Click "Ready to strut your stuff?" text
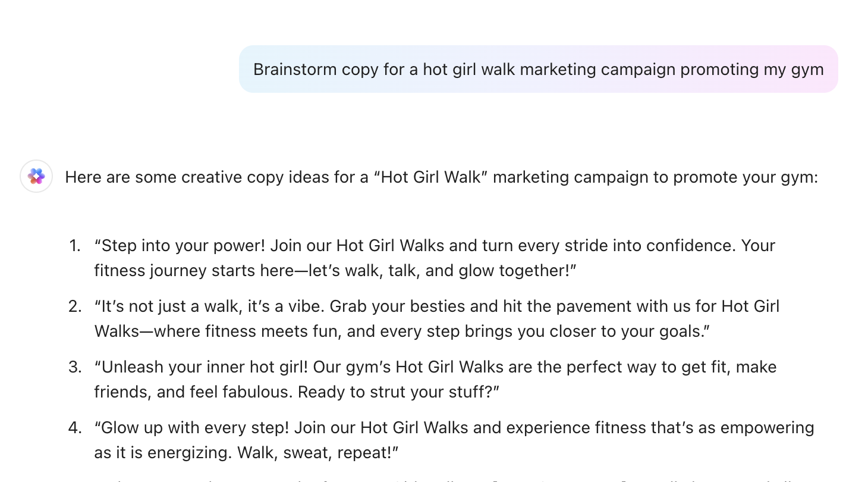868x482 pixels. click(398, 392)
